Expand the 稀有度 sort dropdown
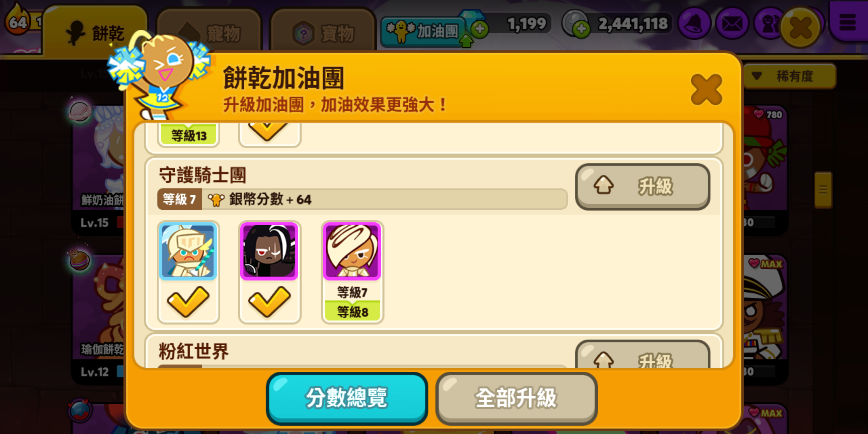 pyautogui.click(x=790, y=76)
